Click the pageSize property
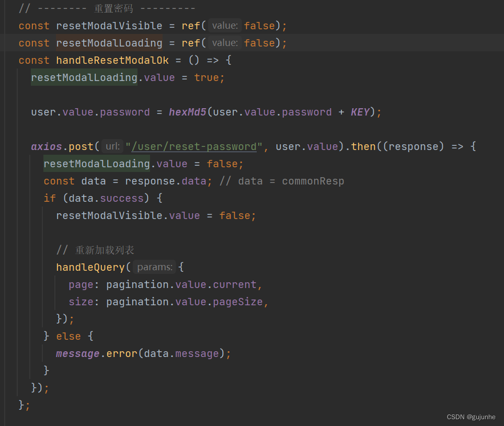Viewport: 504px width, 426px height. 238,302
